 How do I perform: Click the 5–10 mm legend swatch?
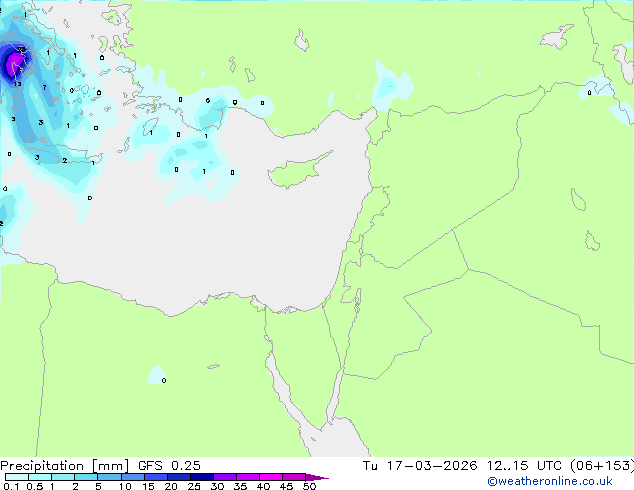tap(109, 477)
